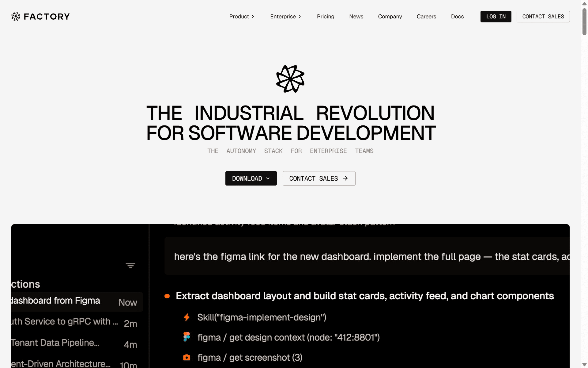This screenshot has width=588, height=368.
Task: Click the orange status dot beside Extract dashboard
Action: tap(167, 296)
